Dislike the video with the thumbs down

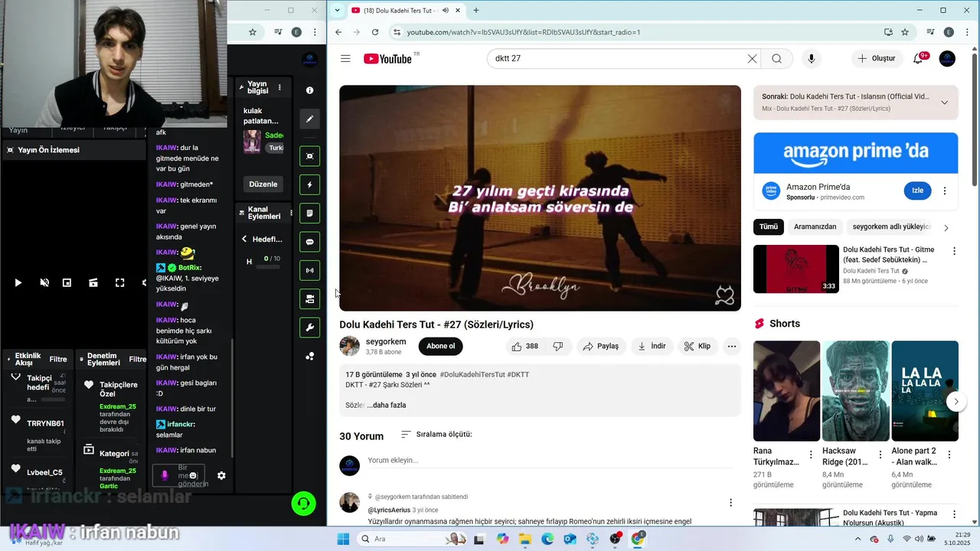[x=558, y=346]
